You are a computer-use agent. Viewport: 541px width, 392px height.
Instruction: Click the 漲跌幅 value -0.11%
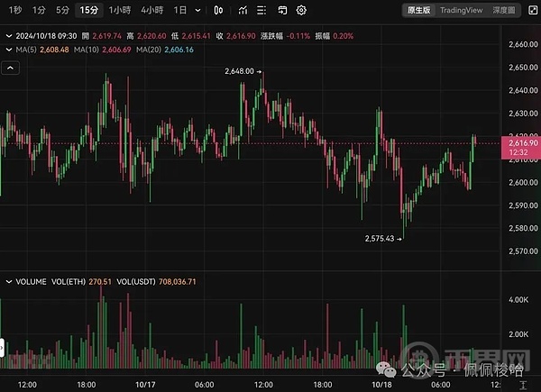[x=298, y=36]
